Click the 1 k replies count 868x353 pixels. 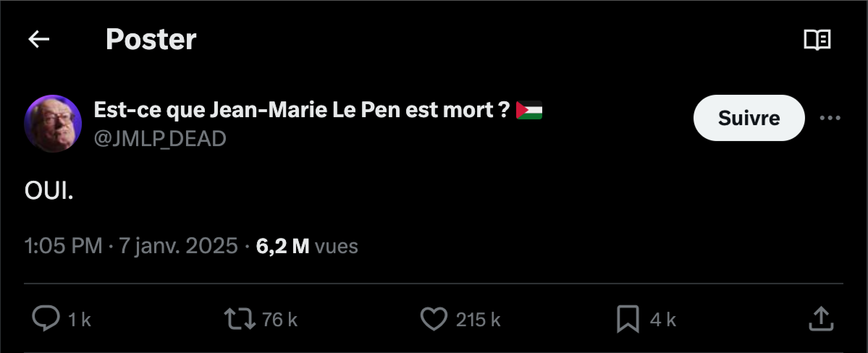coord(79,320)
